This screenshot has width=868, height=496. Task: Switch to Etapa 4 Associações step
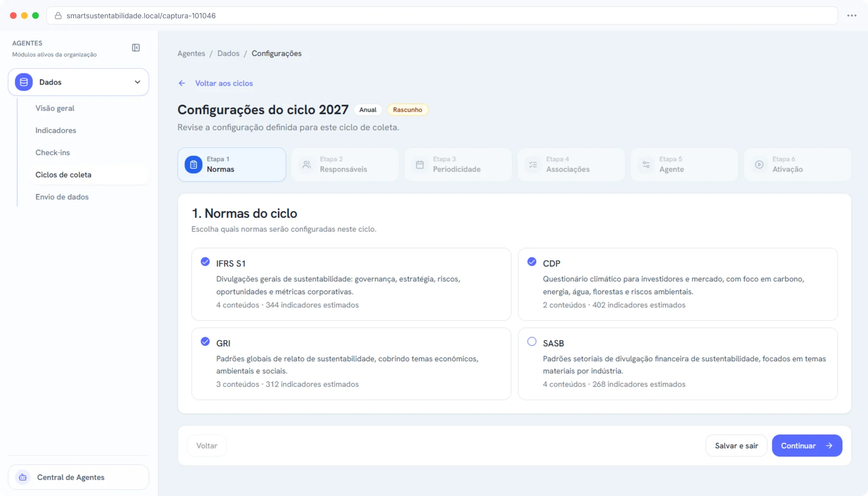[571, 164]
